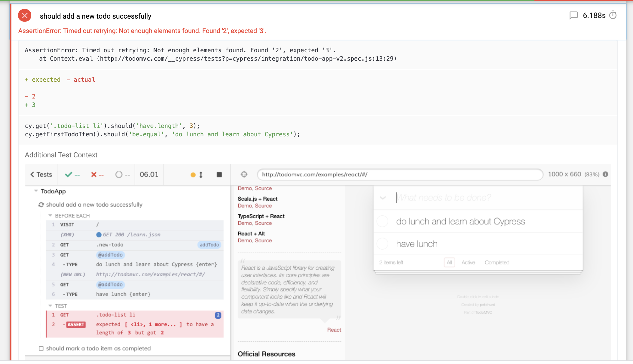This screenshot has width=633, height=364.
Task: Click the comment speech bubble icon
Action: click(x=573, y=15)
